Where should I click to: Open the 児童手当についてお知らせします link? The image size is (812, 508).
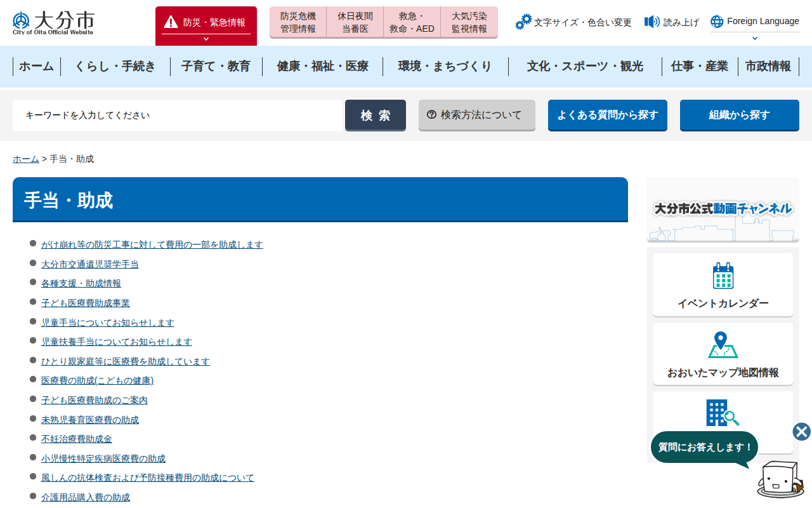[108, 323]
